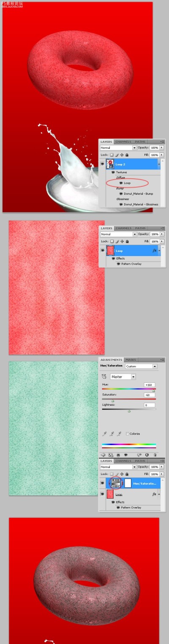Enable the Colorize checkbox
Image resolution: width=169 pixels, height=644 pixels.
click(x=127, y=434)
